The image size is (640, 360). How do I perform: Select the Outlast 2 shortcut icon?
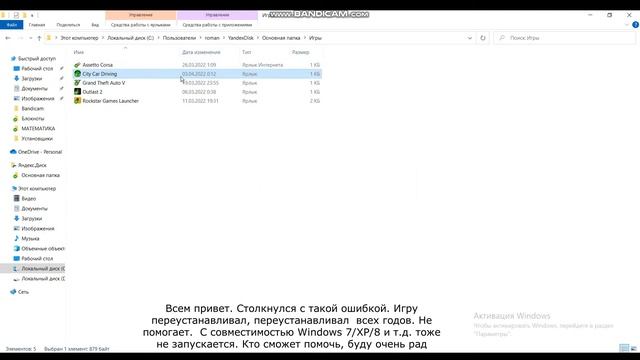(77, 92)
